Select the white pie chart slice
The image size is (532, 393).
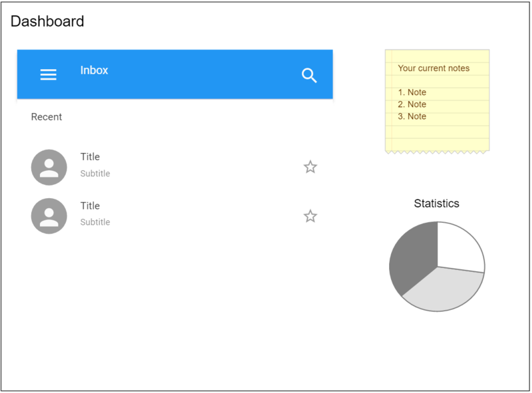(458, 248)
